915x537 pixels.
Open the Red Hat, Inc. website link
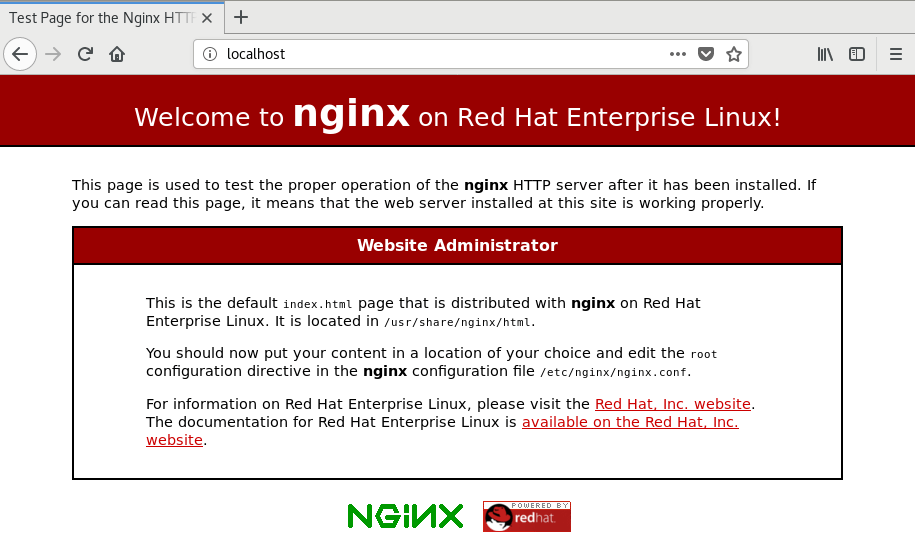(672, 404)
